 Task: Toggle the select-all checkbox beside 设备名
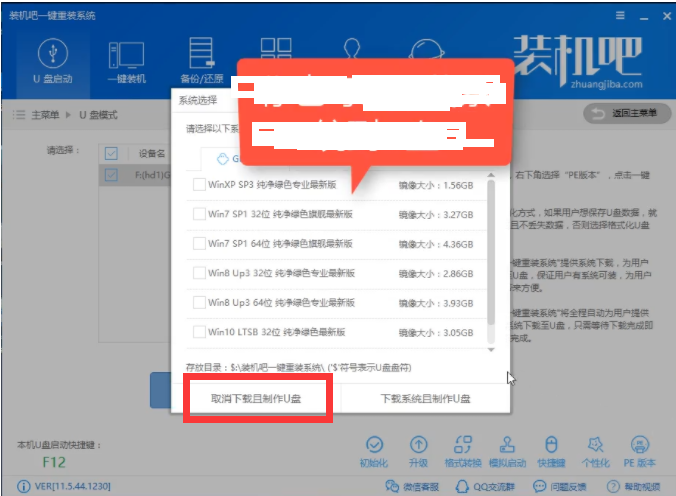pyautogui.click(x=111, y=153)
